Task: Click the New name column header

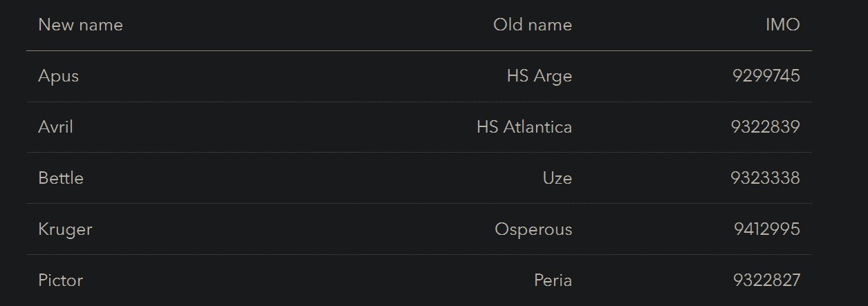Action: (x=80, y=25)
